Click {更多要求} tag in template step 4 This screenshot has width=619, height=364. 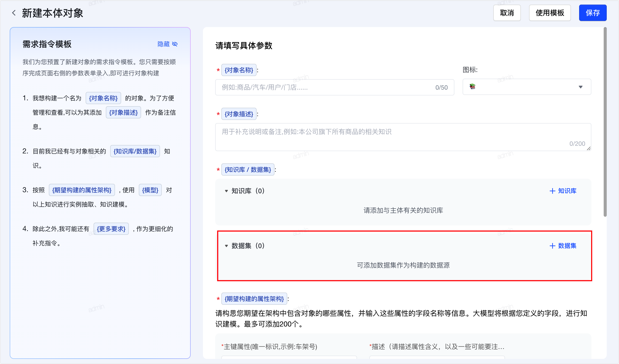pos(111,229)
